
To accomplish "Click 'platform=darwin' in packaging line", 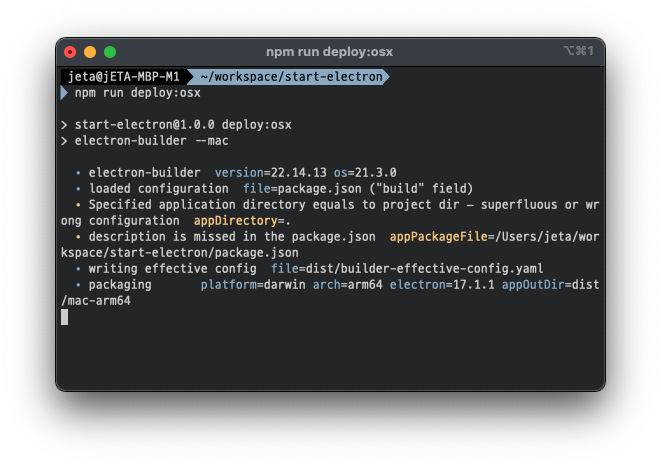I will pos(253,285).
